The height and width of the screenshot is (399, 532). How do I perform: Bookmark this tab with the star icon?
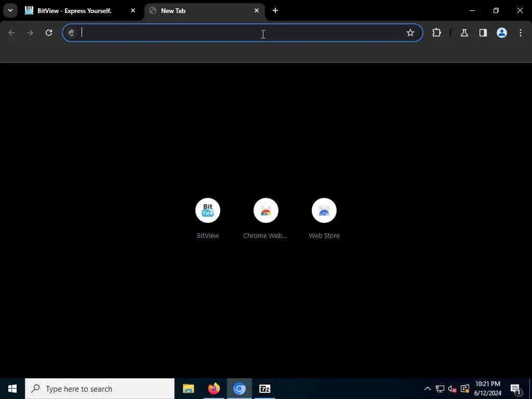410,33
